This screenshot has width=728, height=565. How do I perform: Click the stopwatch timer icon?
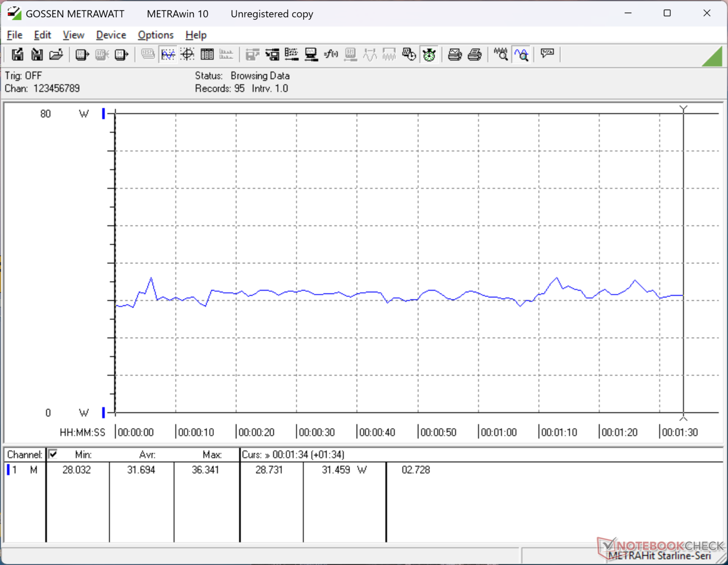[429, 55]
